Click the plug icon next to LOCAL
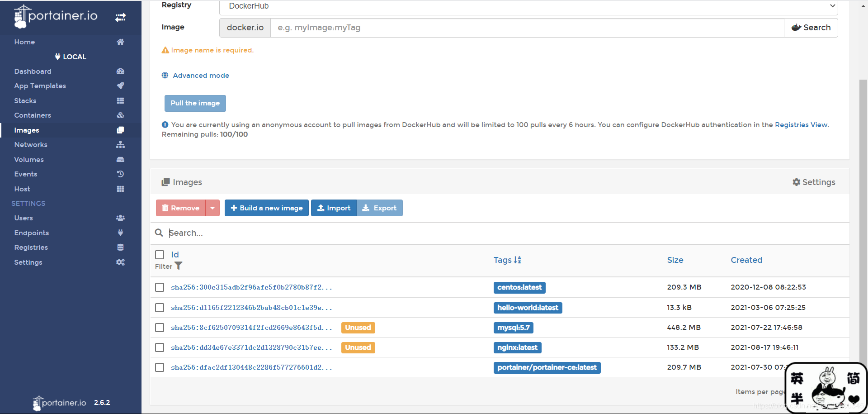The height and width of the screenshot is (414, 868). (x=57, y=57)
